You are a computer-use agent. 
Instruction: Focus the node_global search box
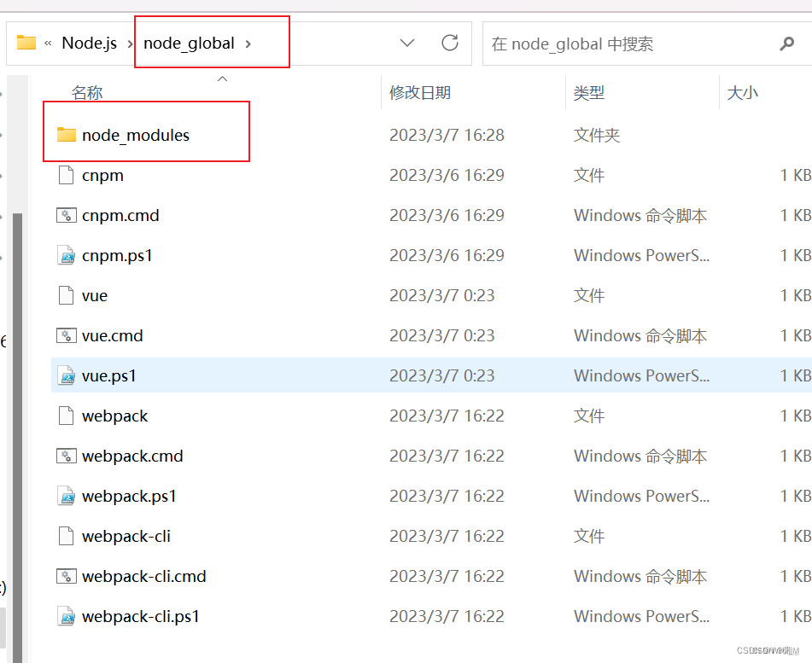click(x=647, y=44)
